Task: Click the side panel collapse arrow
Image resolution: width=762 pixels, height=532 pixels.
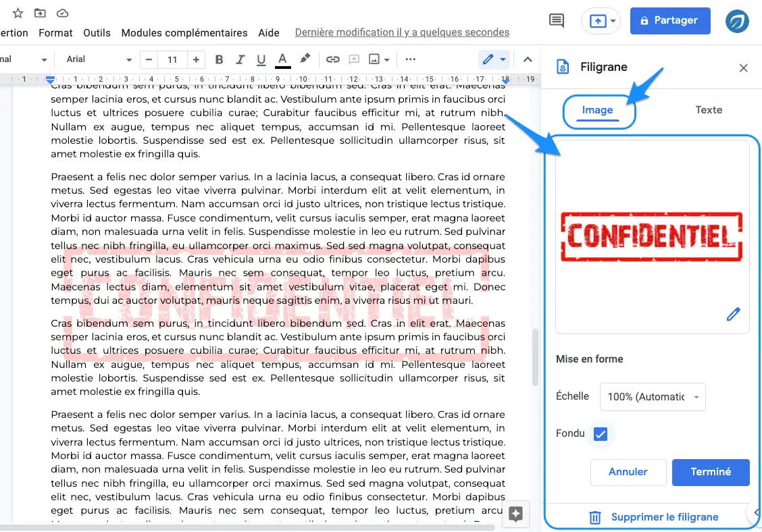Action: click(x=756, y=512)
